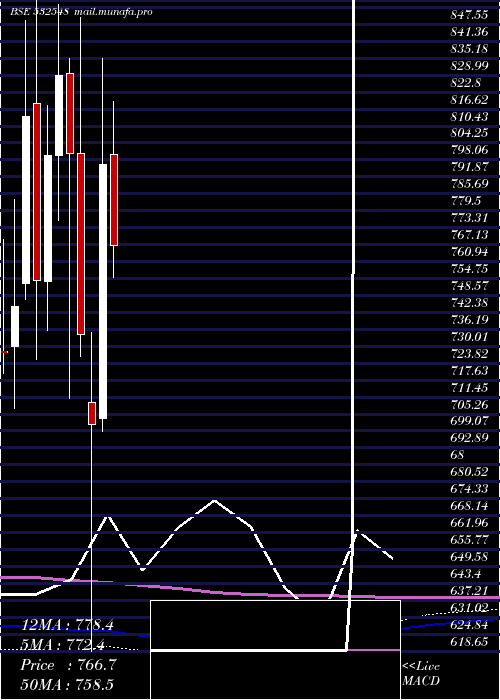Click the 705.26 price axis label
This screenshot has height=700, width=500.
pos(469,404)
